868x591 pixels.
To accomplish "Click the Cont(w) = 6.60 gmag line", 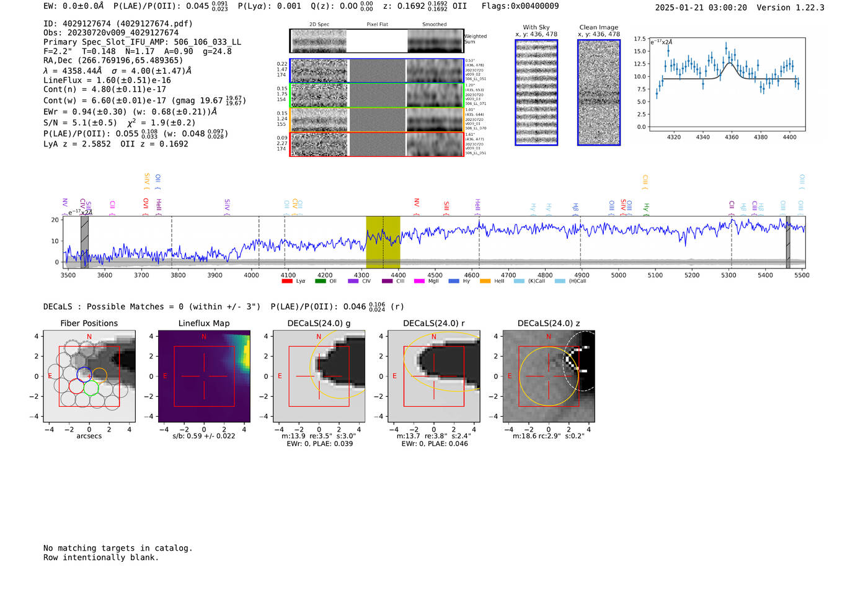I will (145, 100).
